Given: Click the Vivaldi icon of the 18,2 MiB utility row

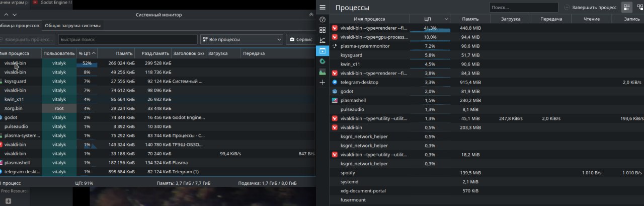Looking at the screenshot, I should 335,155.
